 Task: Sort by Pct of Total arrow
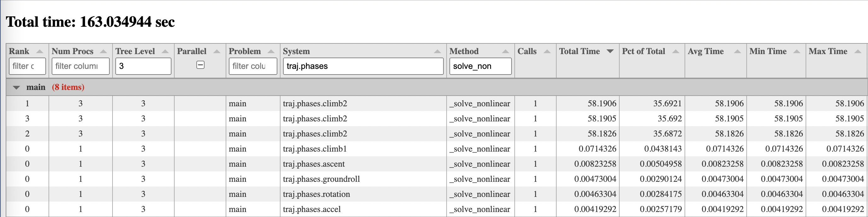(x=676, y=52)
